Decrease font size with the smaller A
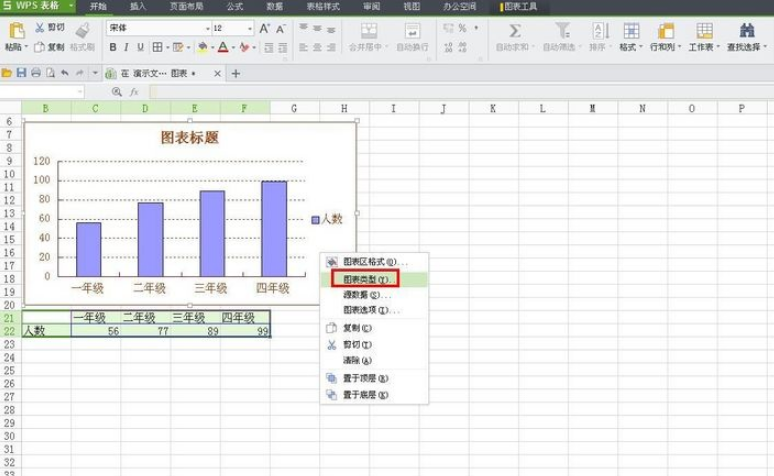The image size is (774, 476). 280,29
